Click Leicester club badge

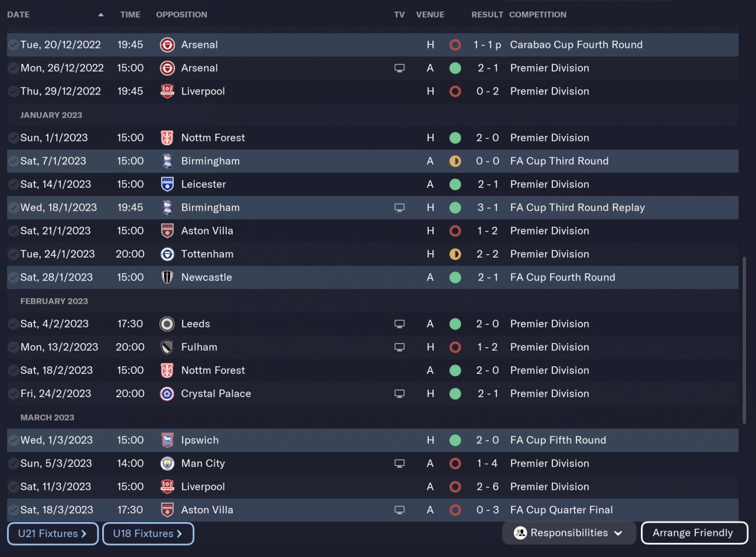(x=167, y=184)
